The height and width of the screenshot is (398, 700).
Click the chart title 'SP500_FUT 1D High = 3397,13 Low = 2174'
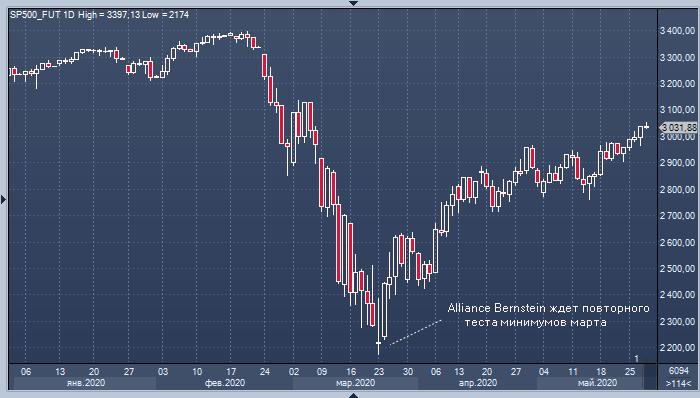pos(99,15)
